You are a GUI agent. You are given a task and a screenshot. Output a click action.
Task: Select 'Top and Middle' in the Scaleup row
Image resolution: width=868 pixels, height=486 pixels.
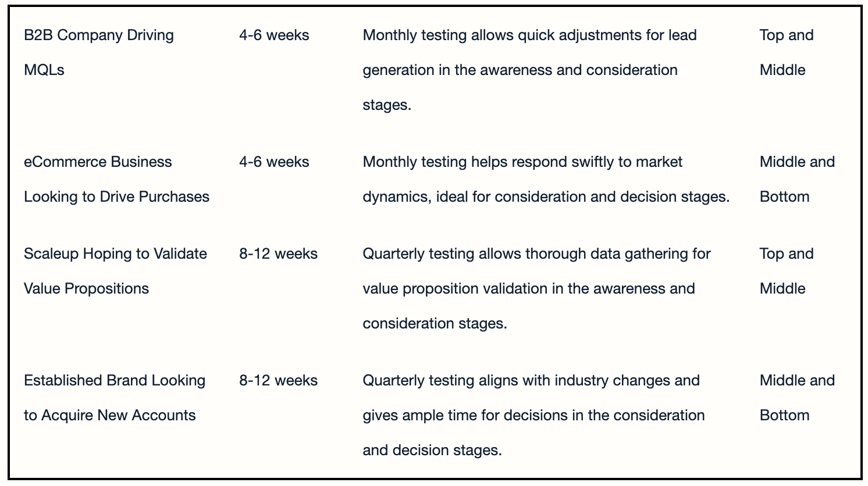(x=787, y=271)
